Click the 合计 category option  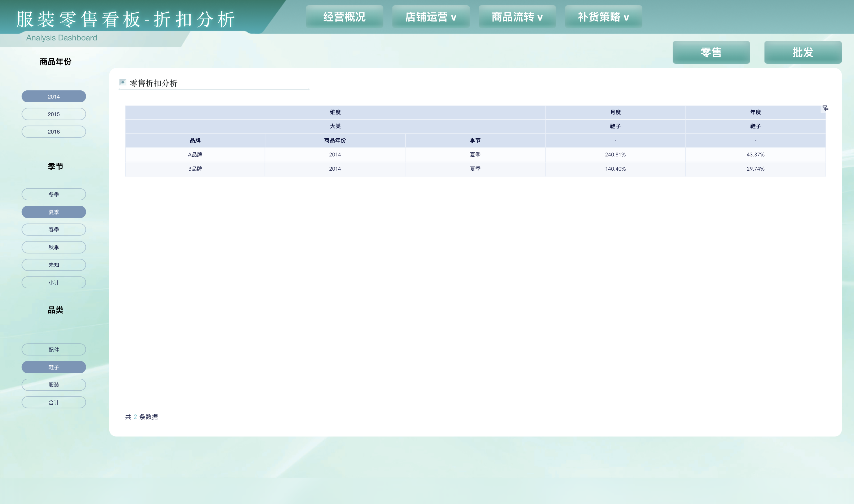click(53, 402)
